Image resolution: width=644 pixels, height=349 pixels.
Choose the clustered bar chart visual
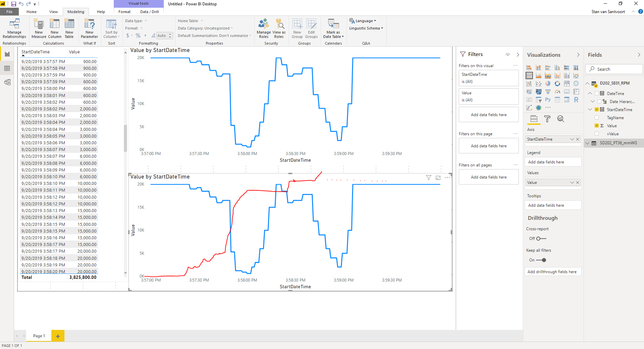click(x=548, y=67)
